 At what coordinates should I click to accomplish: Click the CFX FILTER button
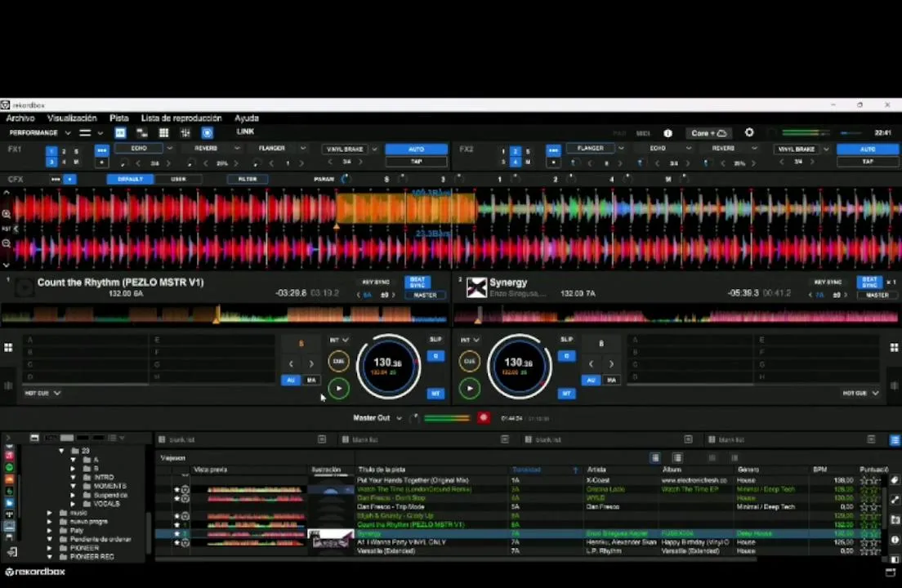[248, 180]
